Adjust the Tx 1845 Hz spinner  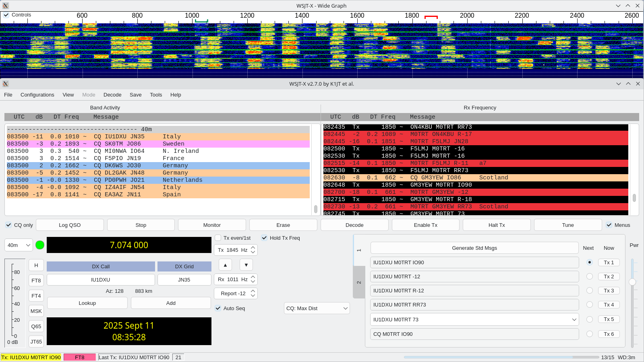[x=236, y=250]
